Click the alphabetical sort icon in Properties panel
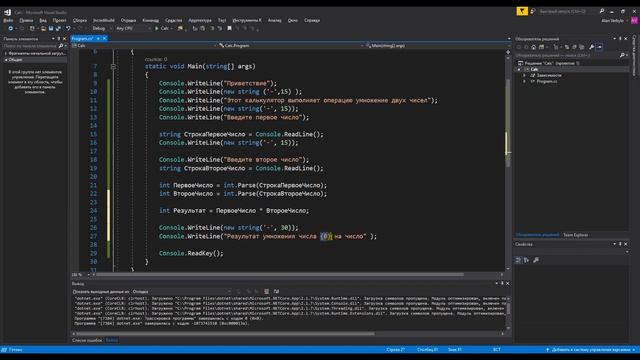This screenshot has height=360, width=640. coord(527,260)
